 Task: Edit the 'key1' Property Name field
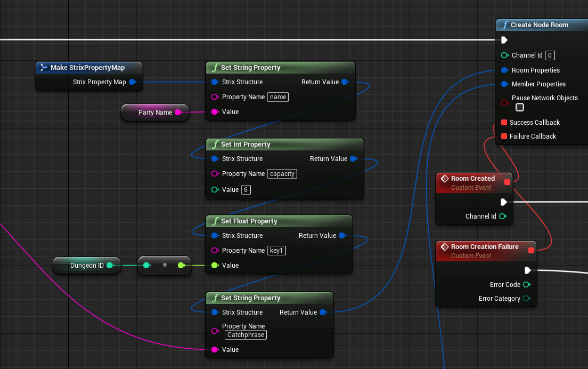click(276, 251)
